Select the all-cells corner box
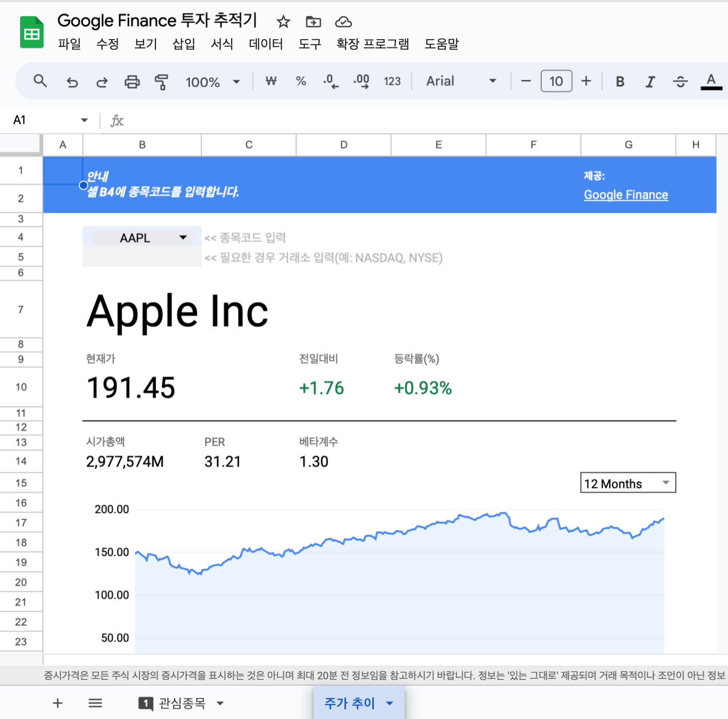 pos(21,145)
